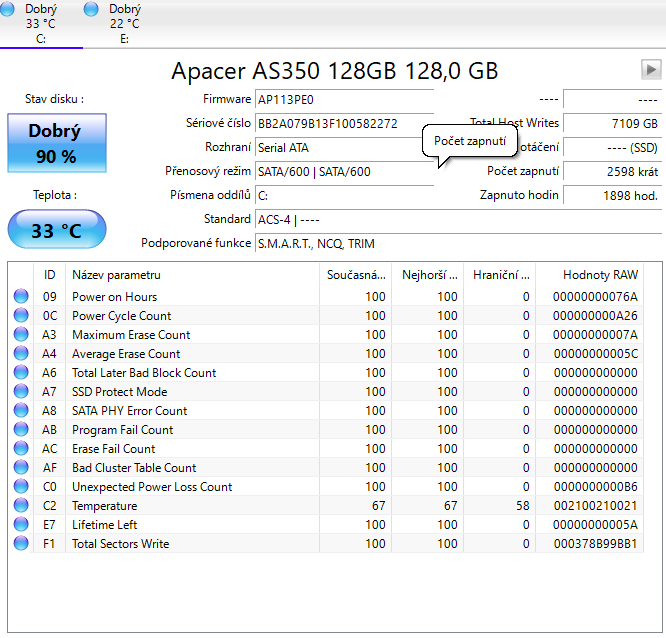Image resolution: width=666 pixels, height=638 pixels.
Task: Click status icon for Temperature row
Action: (x=21, y=506)
